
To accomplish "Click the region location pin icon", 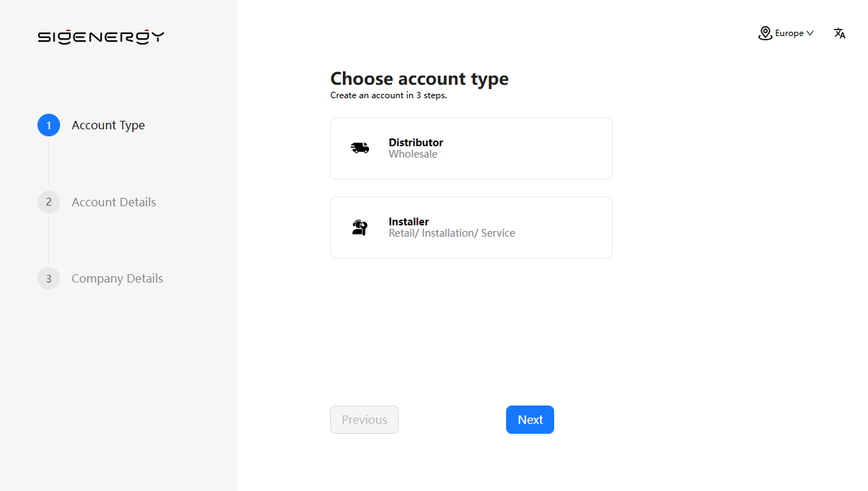I will pyautogui.click(x=765, y=33).
